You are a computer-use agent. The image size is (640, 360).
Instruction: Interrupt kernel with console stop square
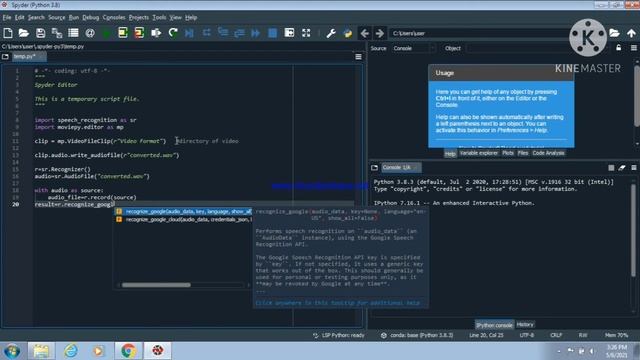(x=611, y=168)
